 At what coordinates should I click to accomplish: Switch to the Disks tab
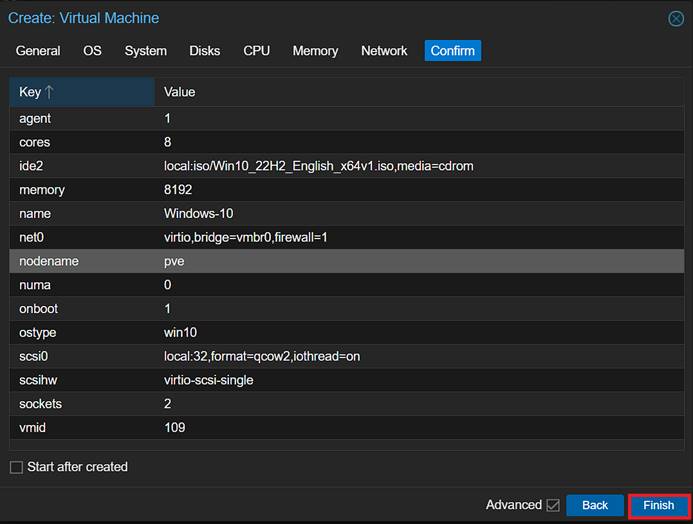[205, 51]
